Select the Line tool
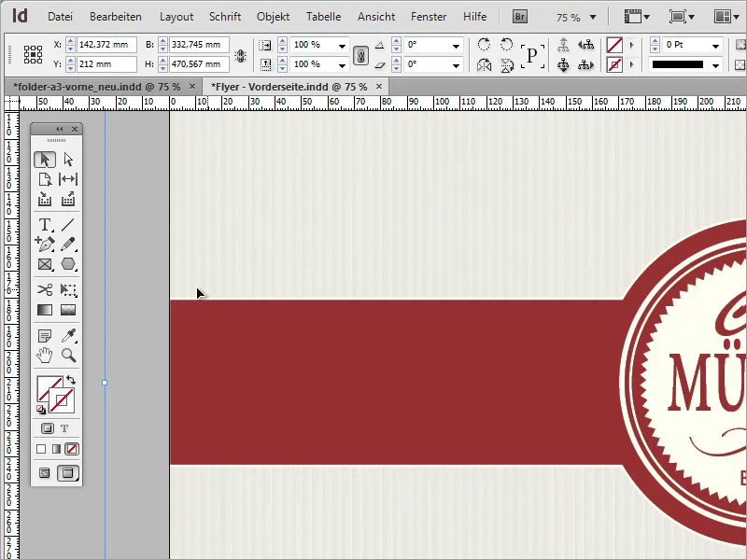The image size is (747, 560). (68, 225)
